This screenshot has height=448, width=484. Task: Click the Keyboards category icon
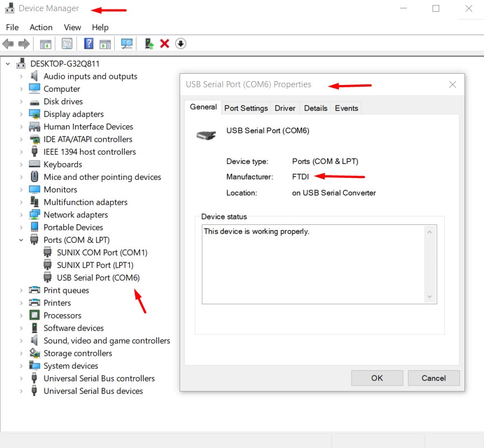click(34, 164)
